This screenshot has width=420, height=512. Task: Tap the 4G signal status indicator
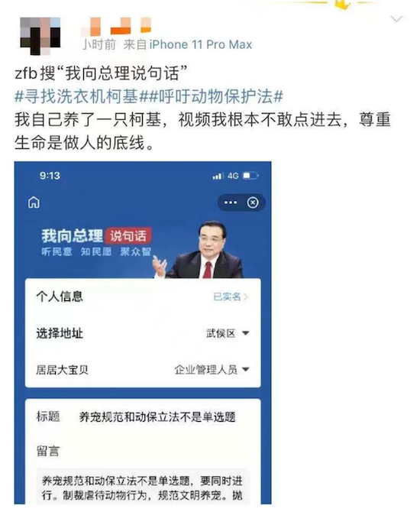233,176
